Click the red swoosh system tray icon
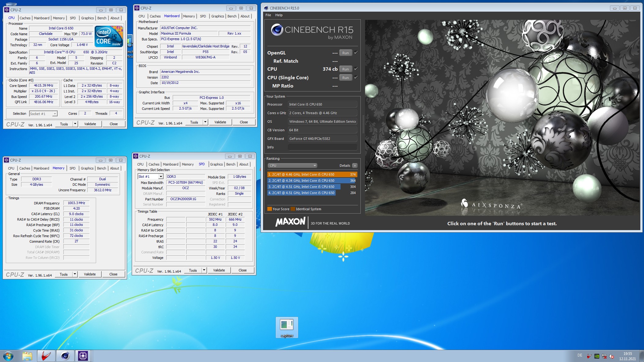644x362 pixels. point(589,356)
